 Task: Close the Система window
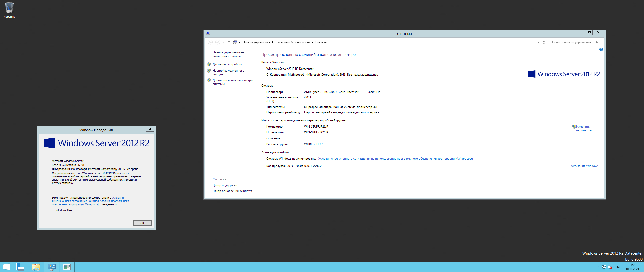pos(598,33)
